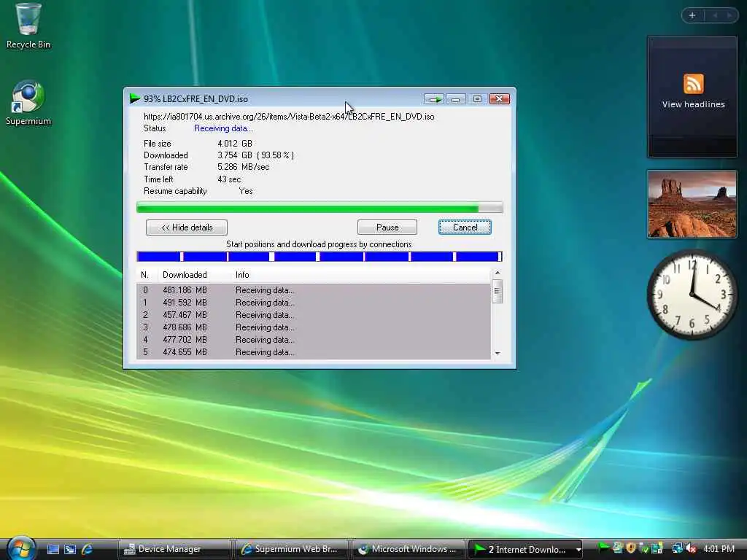Viewport: 747px width, 560px height.
Task: Launch the Supermium desktop shortcut
Action: pyautogui.click(x=28, y=103)
